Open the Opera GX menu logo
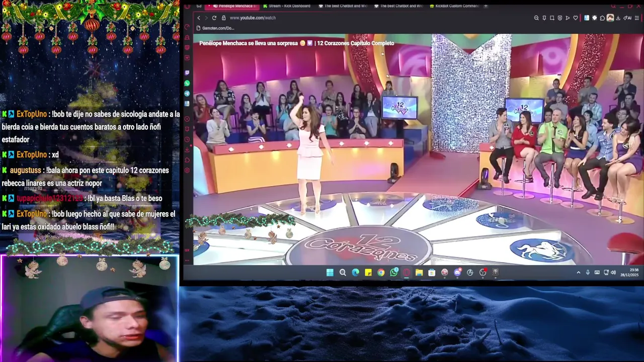The height and width of the screenshot is (362, 644). tap(187, 6)
